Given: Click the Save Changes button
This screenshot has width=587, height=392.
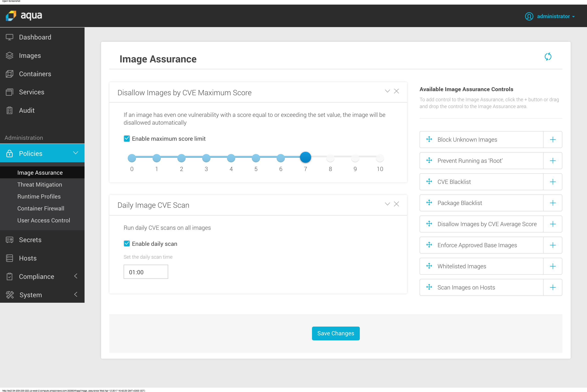Looking at the screenshot, I should (336, 333).
